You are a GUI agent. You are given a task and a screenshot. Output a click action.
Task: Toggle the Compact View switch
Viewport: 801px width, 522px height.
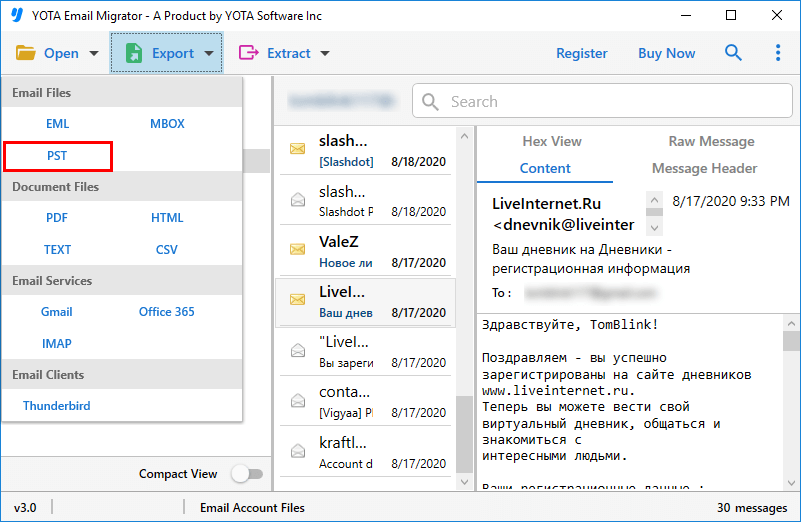[247, 473]
